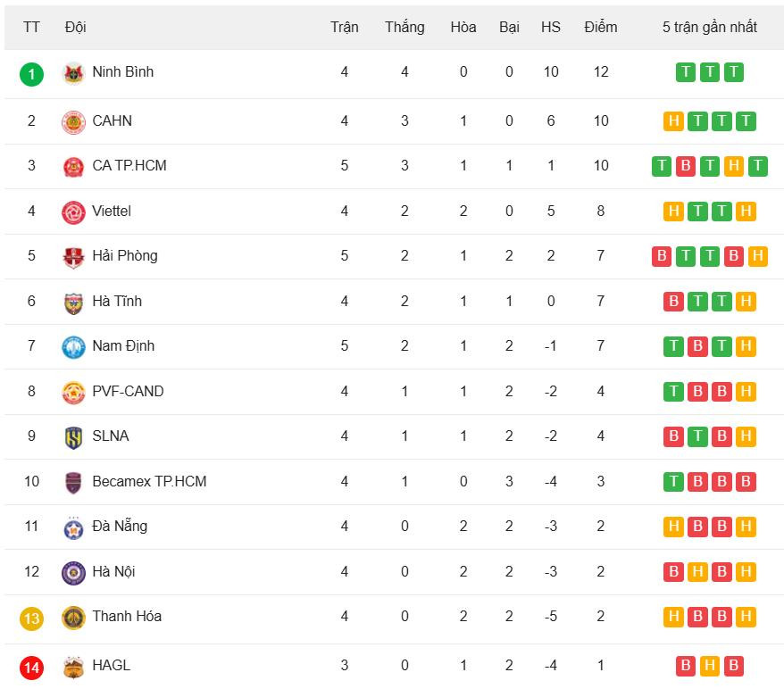Open the Hà Tĩnh team page
The image size is (784, 689).
117,302
